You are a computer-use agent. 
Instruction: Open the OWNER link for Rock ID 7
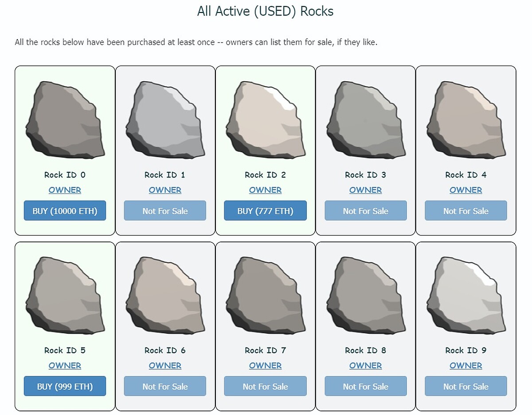click(x=265, y=365)
